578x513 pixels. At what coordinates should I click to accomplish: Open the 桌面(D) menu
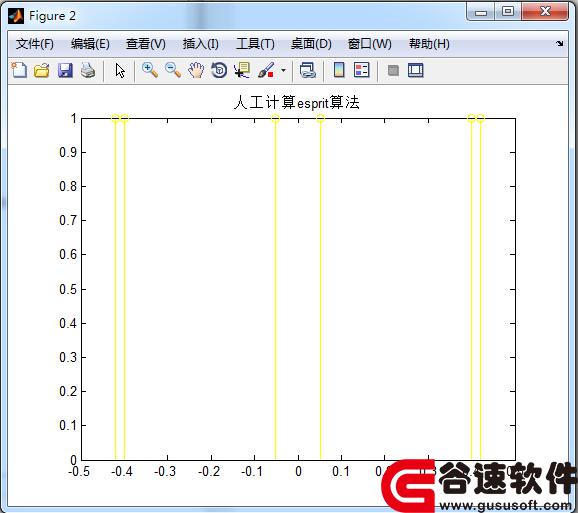[x=311, y=44]
